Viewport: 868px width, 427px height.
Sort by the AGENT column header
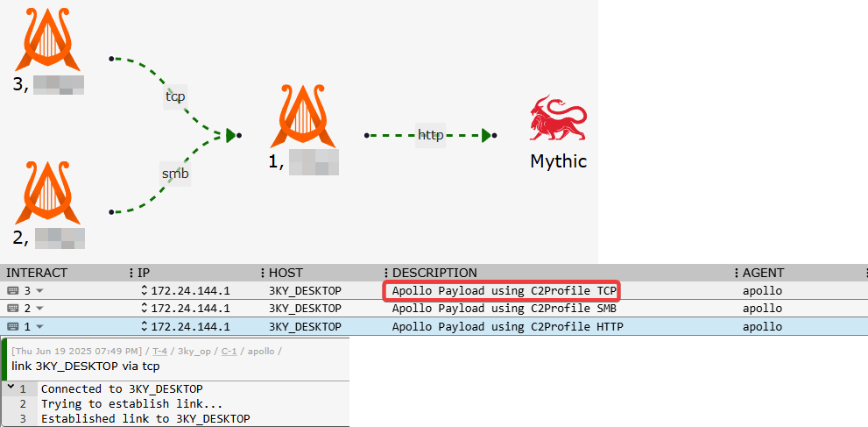coord(764,273)
